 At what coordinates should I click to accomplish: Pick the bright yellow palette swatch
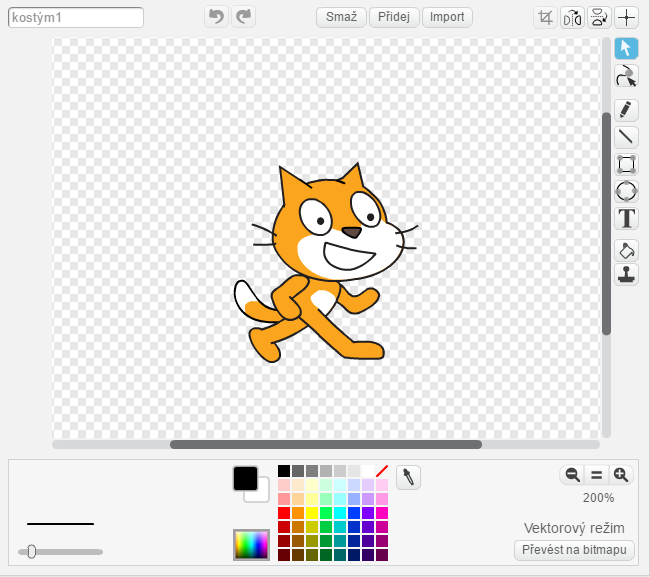[312, 513]
